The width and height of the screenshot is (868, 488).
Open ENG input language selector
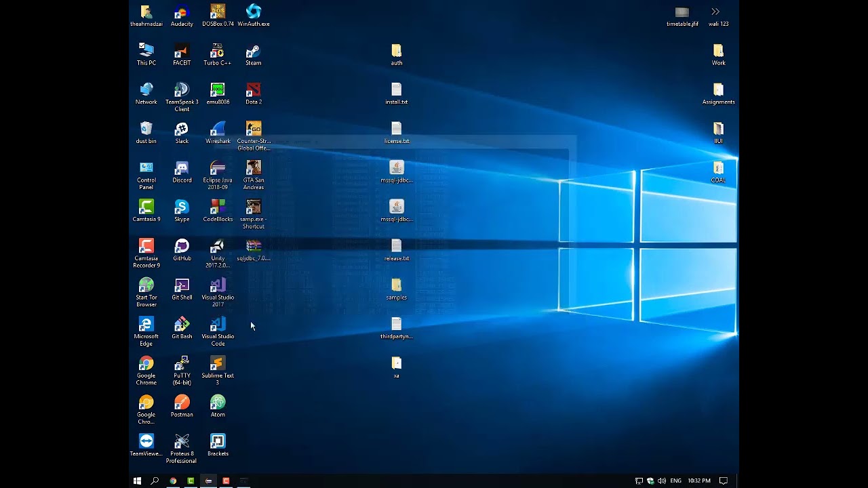pos(675,481)
